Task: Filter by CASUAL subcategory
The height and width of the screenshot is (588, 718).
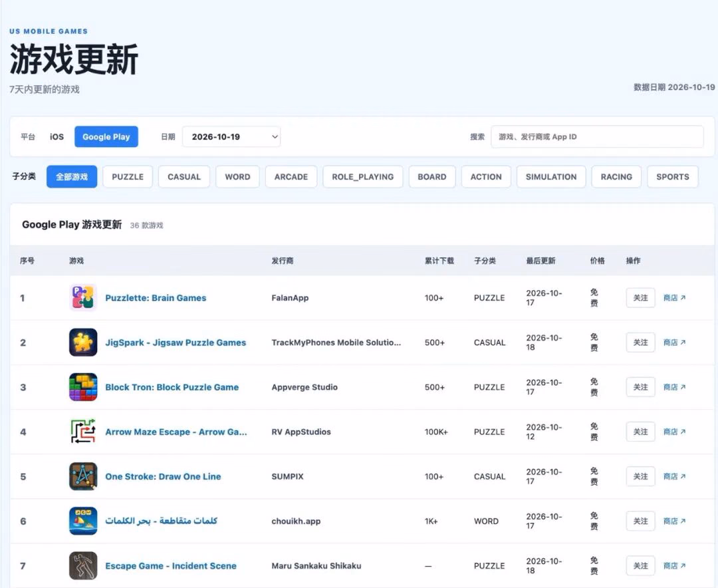Action: pos(184,176)
